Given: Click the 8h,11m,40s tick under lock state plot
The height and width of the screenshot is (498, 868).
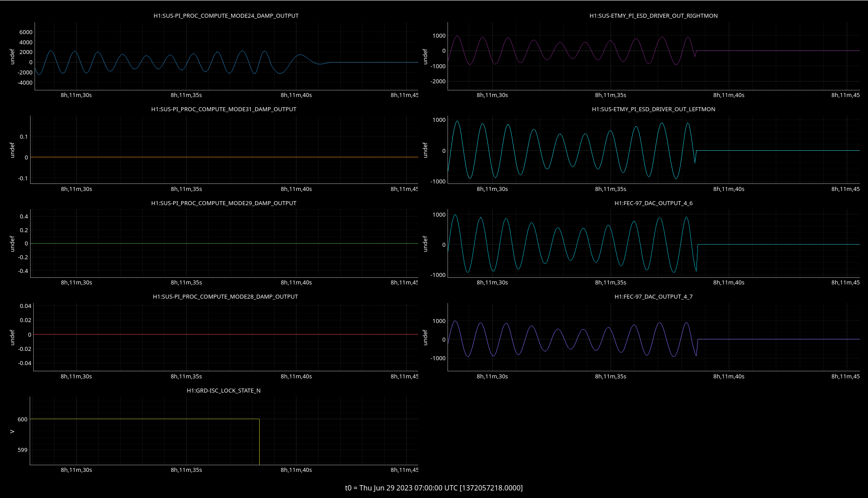Looking at the screenshot, I should tap(296, 470).
